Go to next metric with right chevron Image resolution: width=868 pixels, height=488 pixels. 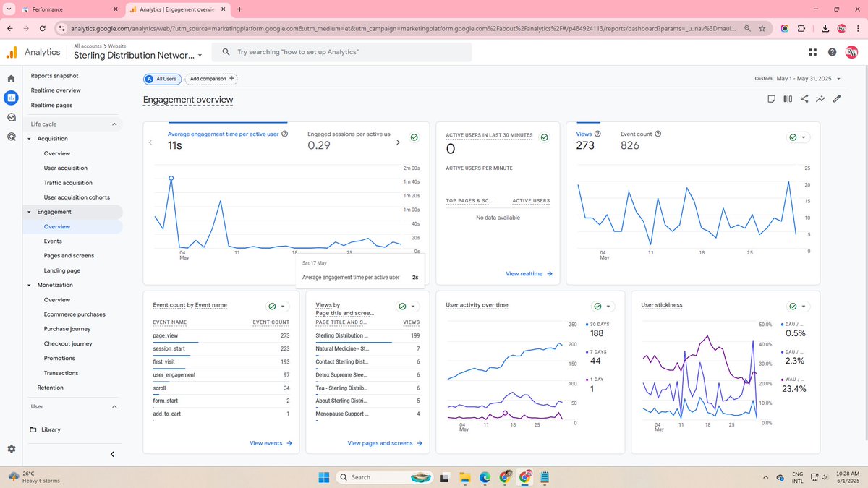coord(398,142)
